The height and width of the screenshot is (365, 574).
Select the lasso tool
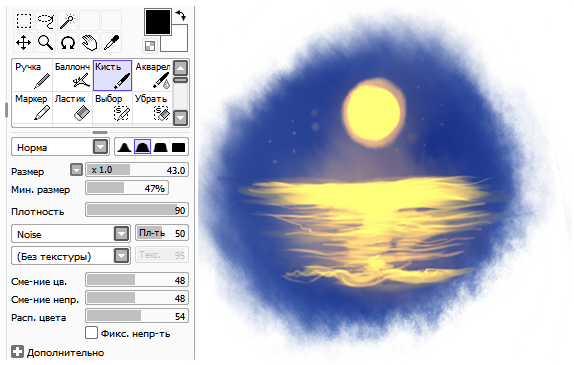click(46, 21)
